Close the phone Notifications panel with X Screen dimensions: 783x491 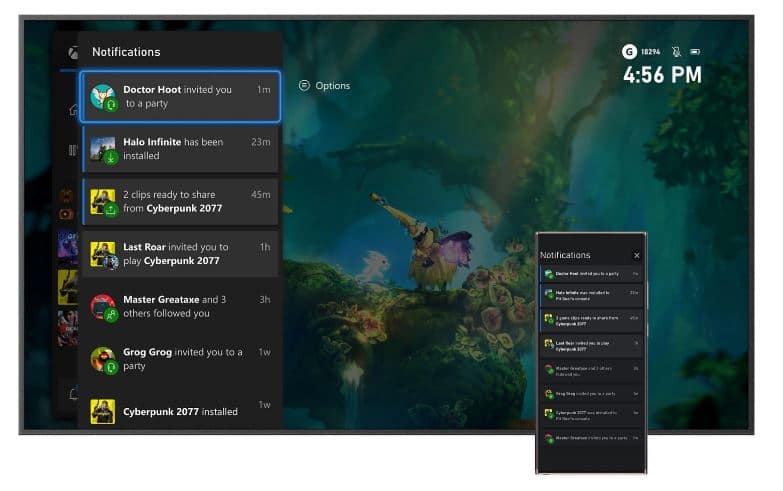[637, 255]
